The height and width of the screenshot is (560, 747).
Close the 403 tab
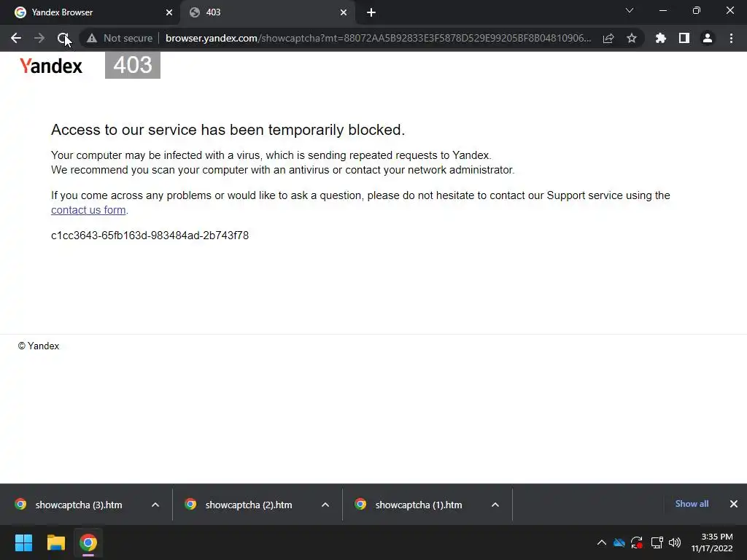[344, 12]
